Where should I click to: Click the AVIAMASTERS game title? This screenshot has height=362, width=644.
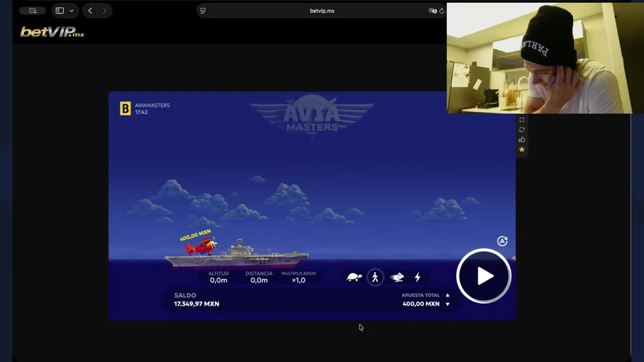pyautogui.click(x=152, y=105)
